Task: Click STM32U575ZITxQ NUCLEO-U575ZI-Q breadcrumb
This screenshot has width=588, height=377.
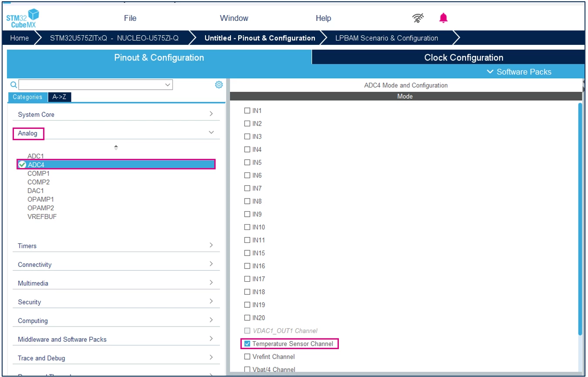Action: tap(114, 38)
